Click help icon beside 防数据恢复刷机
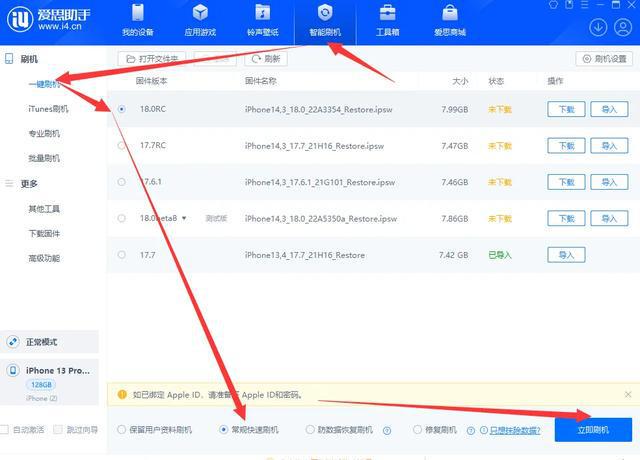Viewport: 640px width, 460px height. pos(387,430)
